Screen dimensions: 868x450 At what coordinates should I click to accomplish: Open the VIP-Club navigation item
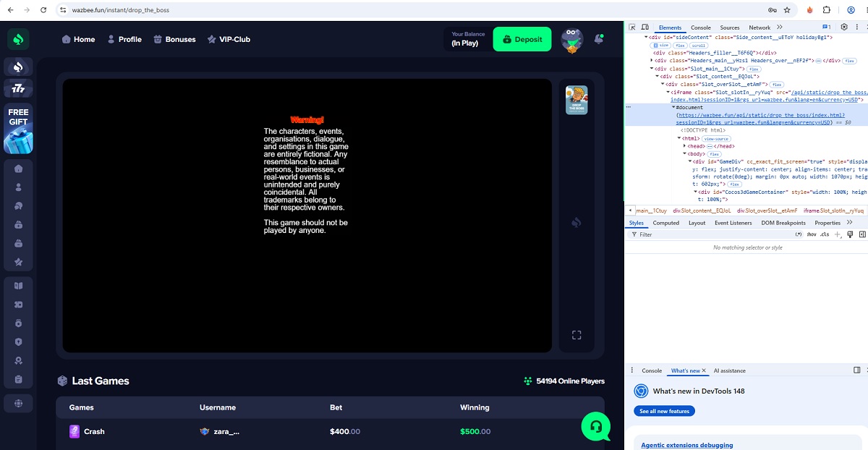click(229, 39)
